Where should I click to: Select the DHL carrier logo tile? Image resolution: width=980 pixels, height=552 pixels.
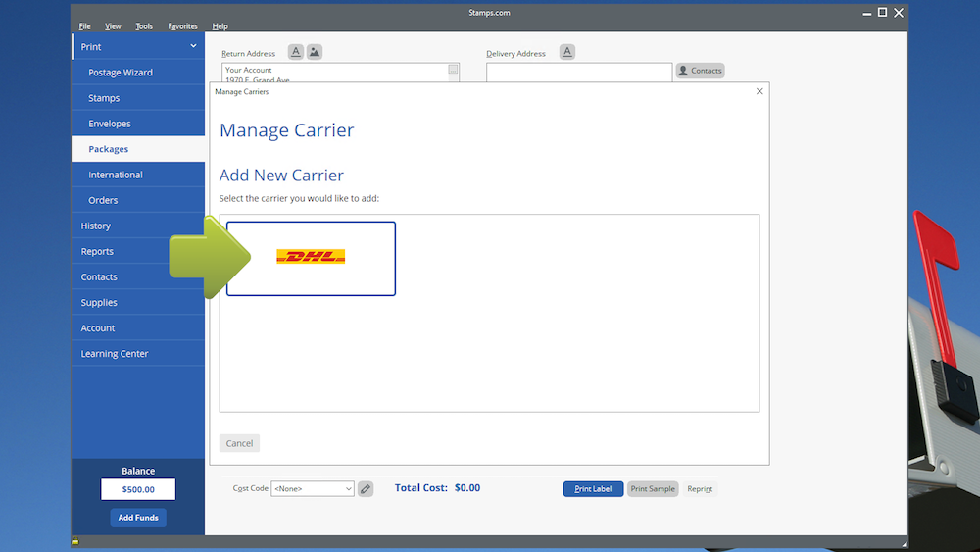[x=311, y=258]
